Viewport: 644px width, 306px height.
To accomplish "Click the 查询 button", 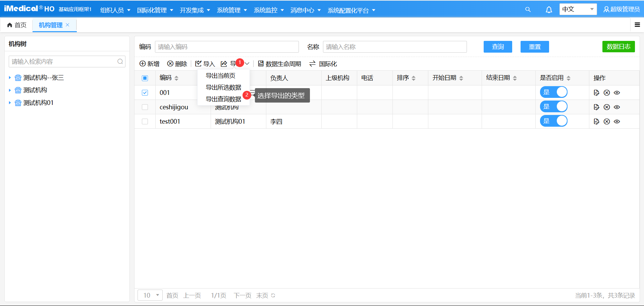I will [x=498, y=47].
